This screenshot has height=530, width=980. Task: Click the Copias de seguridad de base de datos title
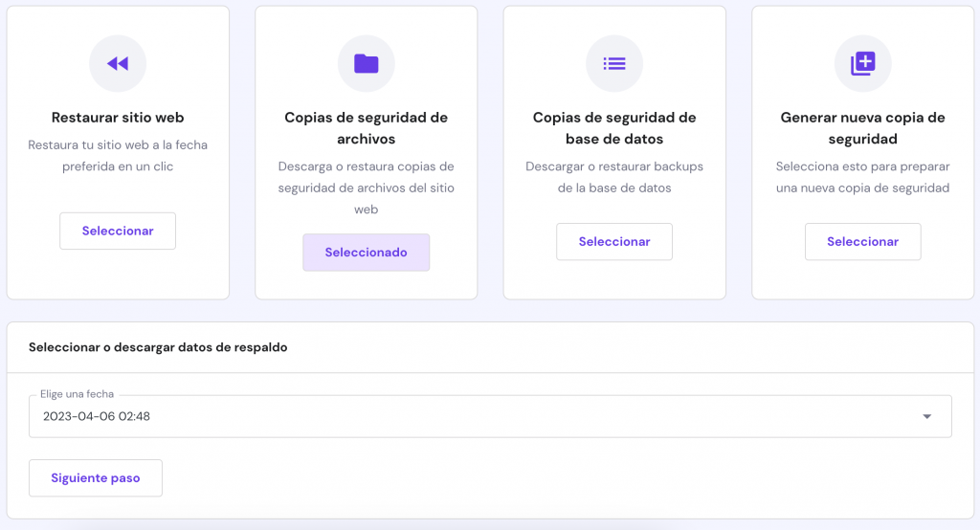[x=614, y=128]
